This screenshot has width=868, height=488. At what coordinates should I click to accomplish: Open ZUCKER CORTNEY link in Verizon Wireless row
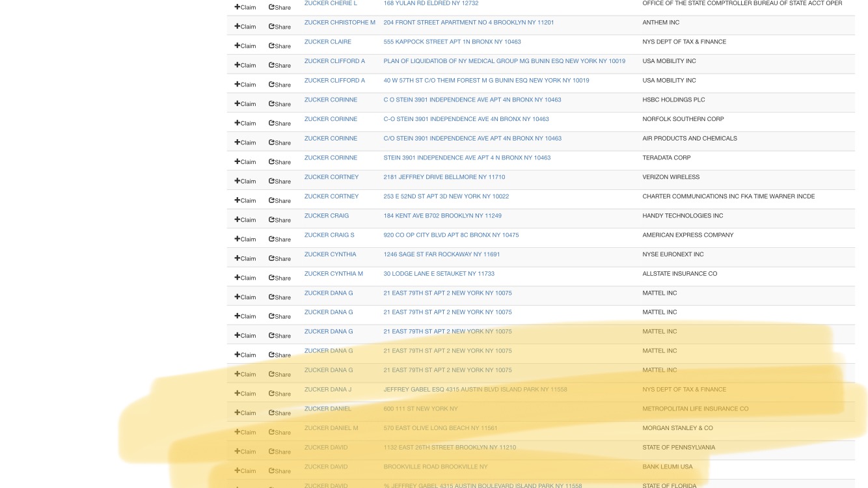(332, 177)
